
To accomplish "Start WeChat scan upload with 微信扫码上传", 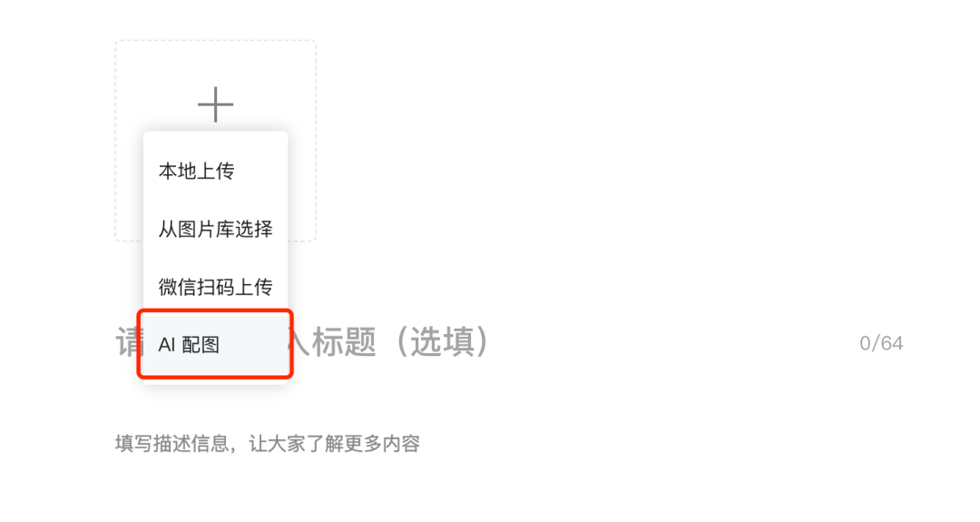I will coord(216,286).
